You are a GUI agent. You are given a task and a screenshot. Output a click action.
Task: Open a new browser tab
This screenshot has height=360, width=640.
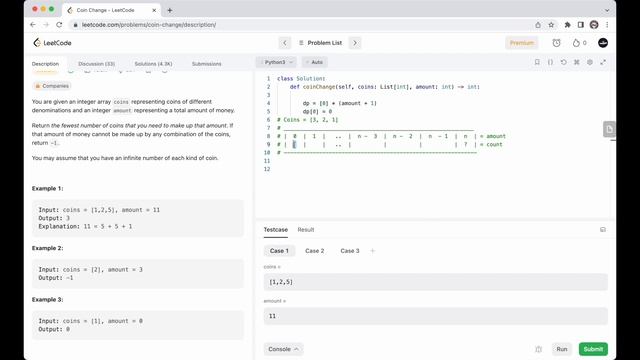(170, 10)
